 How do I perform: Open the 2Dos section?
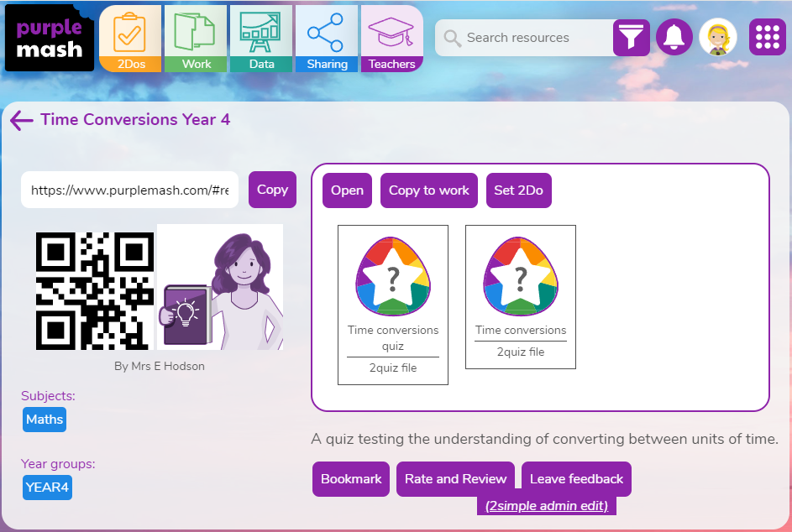click(x=130, y=37)
